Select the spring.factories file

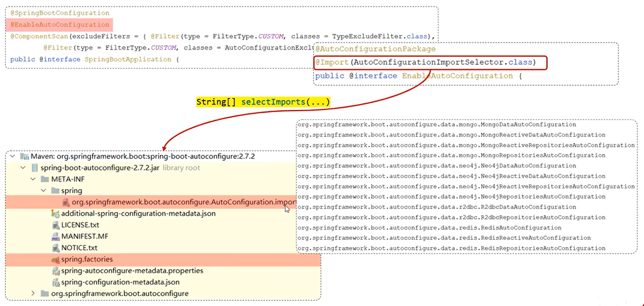(x=163, y=260)
